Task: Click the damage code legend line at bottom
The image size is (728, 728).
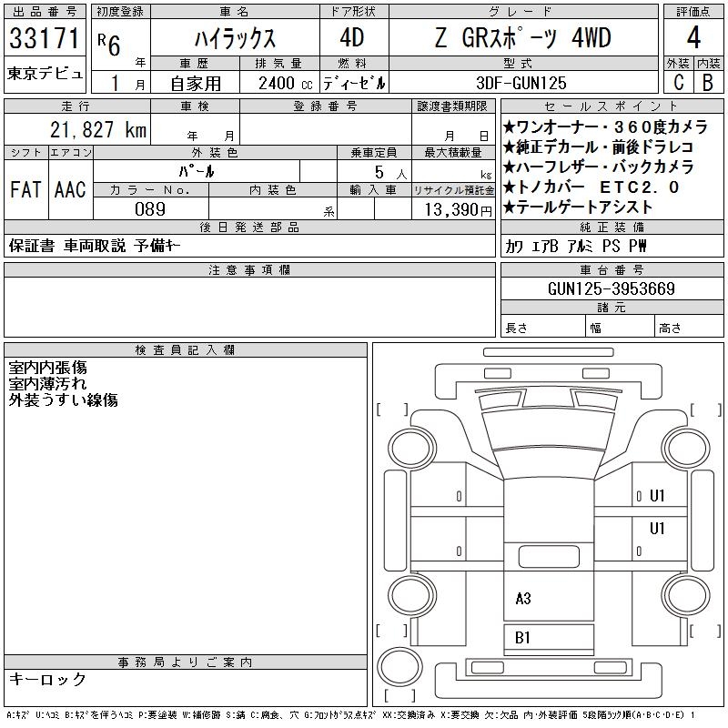Action: 350,715
